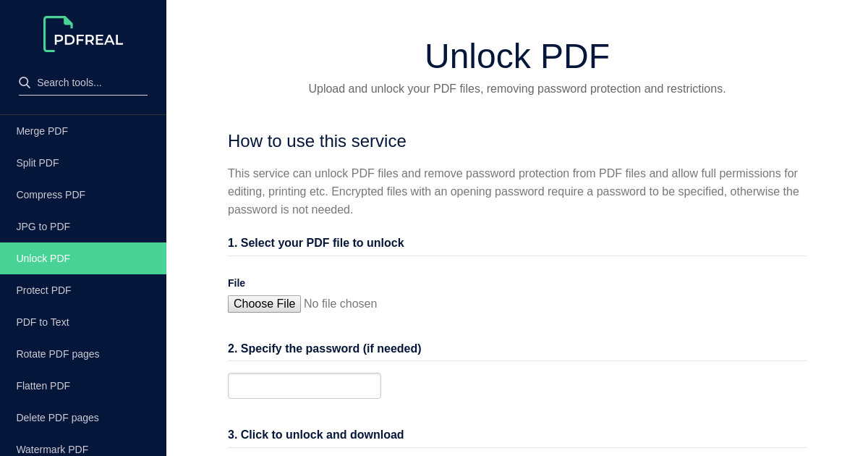Screen dimensions: 868x456
Task: Click the step 3 unlock and download heading
Action: click(x=315, y=434)
